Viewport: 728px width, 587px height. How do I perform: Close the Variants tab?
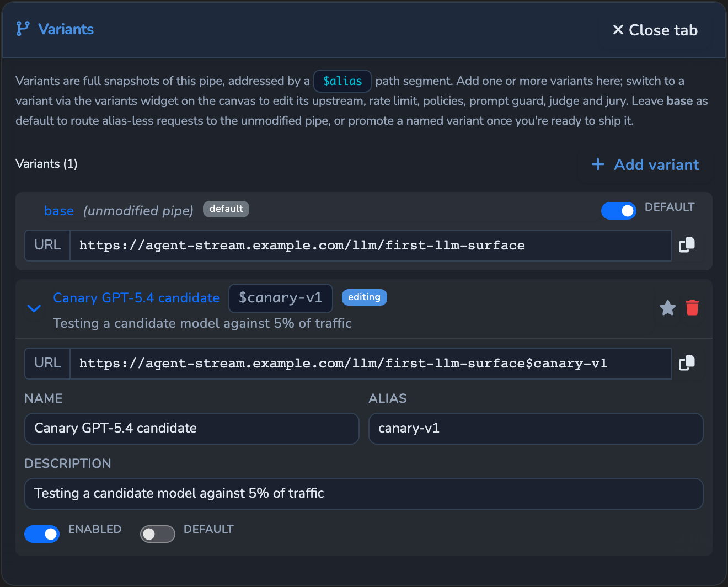[655, 30]
